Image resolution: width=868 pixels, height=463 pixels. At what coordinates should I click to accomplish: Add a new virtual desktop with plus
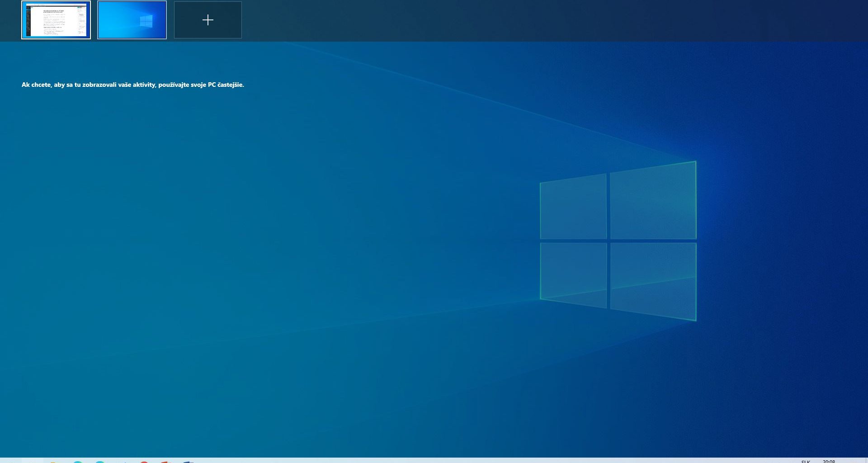(208, 20)
